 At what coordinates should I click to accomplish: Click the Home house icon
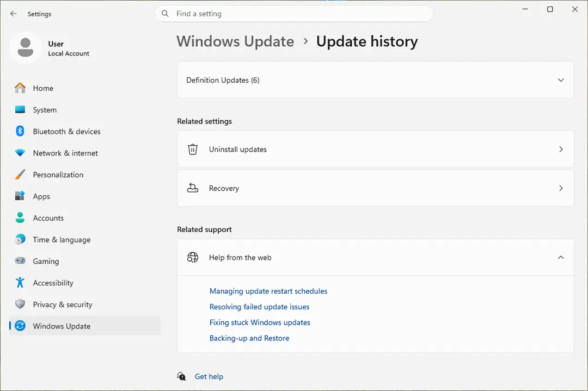click(x=20, y=88)
